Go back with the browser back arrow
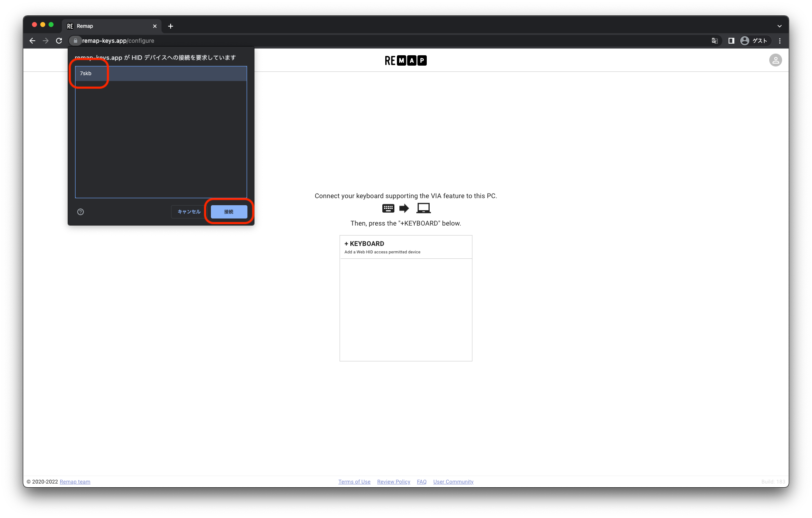Image resolution: width=812 pixels, height=518 pixels. [x=32, y=41]
